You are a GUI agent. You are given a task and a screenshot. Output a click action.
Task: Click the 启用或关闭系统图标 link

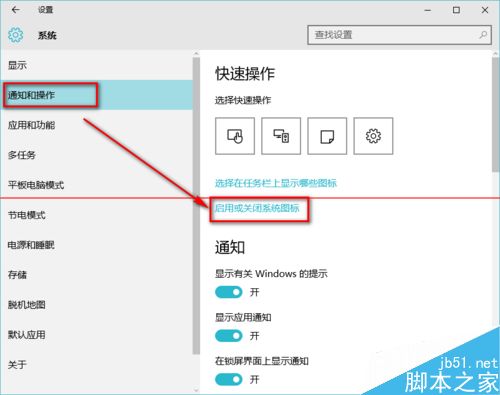(257, 208)
